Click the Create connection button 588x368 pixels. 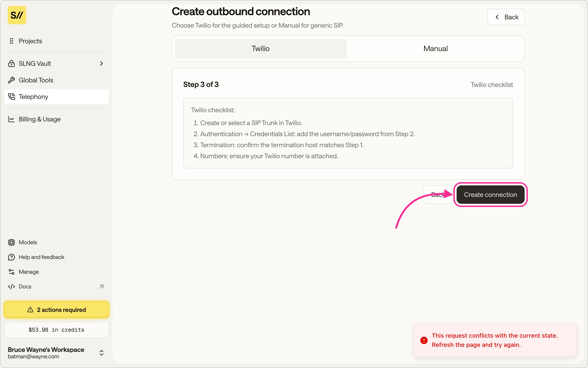click(490, 195)
